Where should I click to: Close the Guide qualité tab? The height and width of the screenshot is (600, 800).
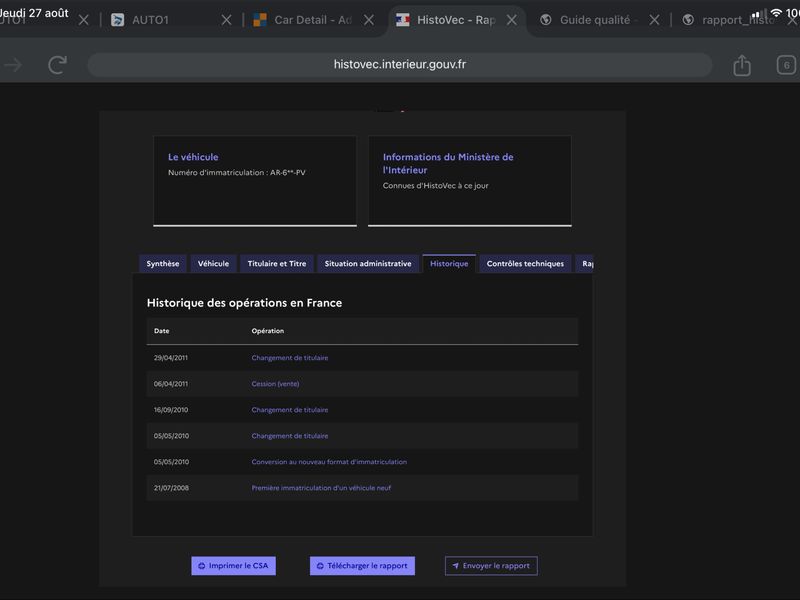[x=654, y=20]
